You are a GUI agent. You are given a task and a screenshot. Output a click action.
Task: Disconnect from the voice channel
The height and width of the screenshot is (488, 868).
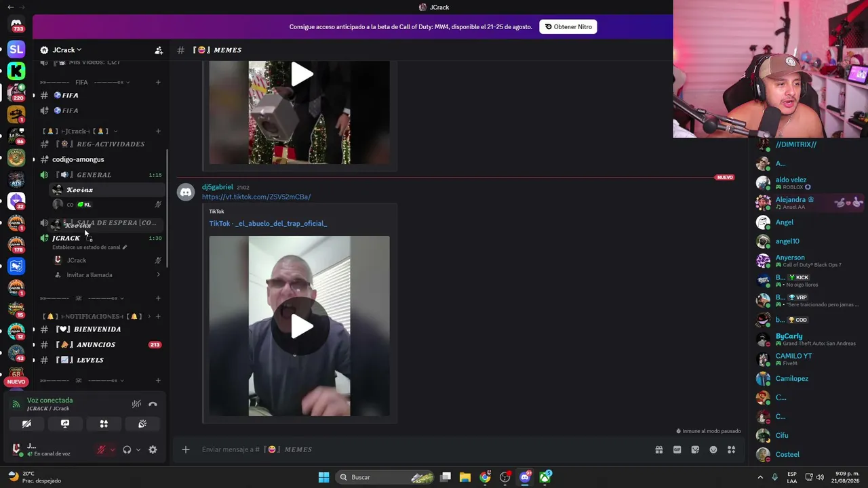pyautogui.click(x=153, y=404)
